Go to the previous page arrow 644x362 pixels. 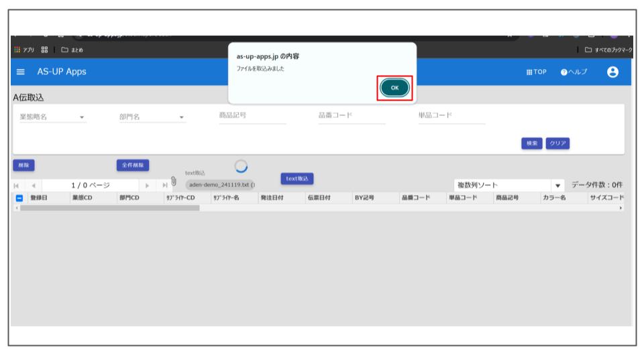pos(32,184)
